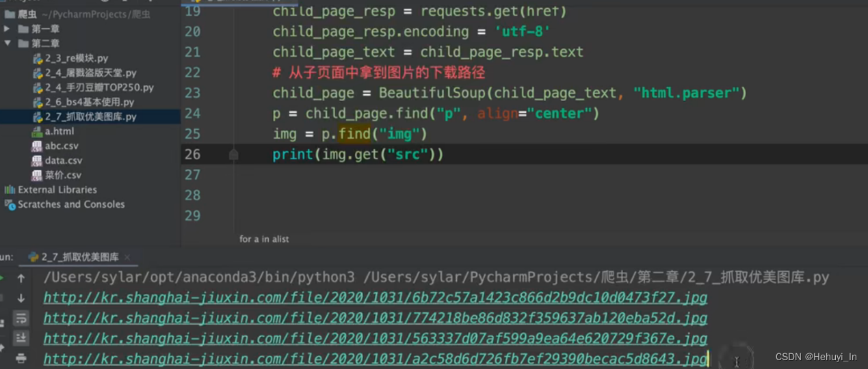Viewport: 868px width, 369px height.
Task: Click the python3 command line in console
Action: [x=436, y=277]
